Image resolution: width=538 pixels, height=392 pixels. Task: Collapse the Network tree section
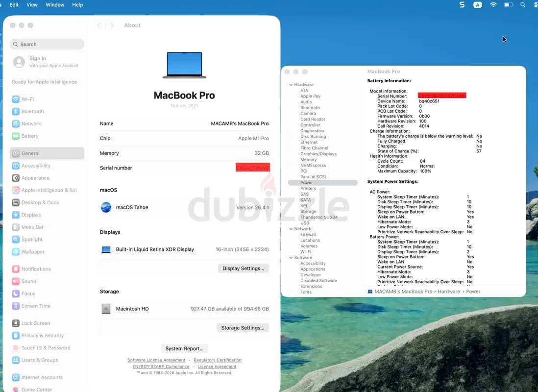291,229
